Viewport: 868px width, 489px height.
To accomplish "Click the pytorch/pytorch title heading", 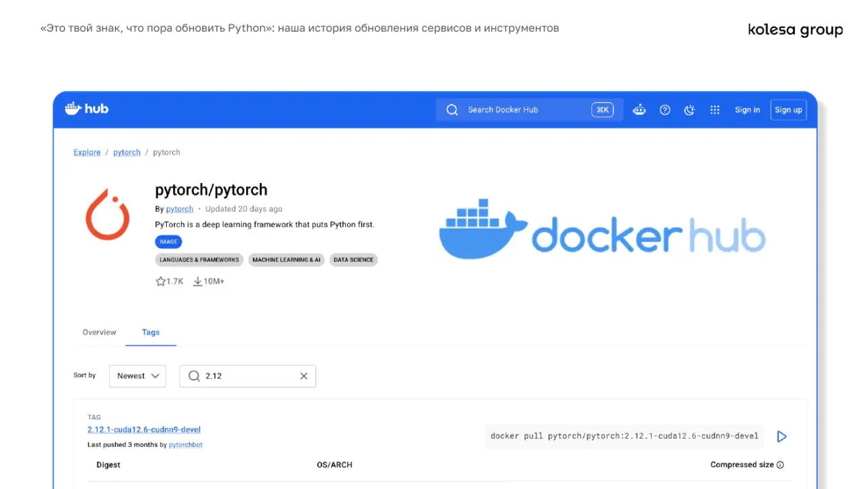I will [x=211, y=190].
